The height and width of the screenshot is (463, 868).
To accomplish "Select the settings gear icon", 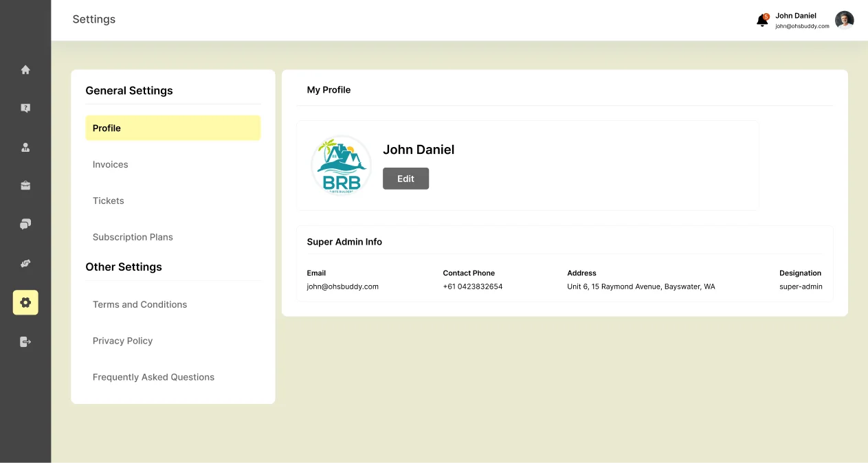I will pyautogui.click(x=25, y=302).
